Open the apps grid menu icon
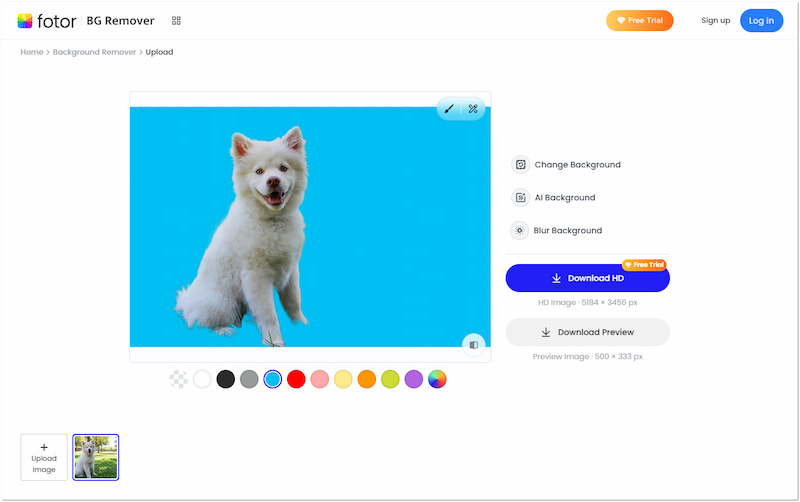The image size is (800, 502). tap(177, 20)
